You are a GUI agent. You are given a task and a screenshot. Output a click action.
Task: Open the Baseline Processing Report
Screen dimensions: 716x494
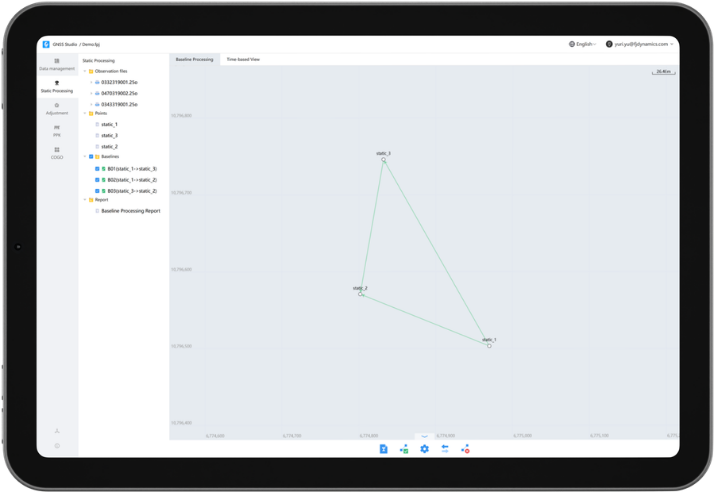click(130, 211)
